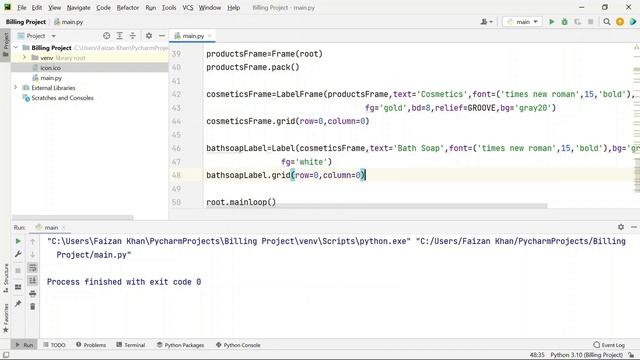This screenshot has height=360, width=640.
Task: Open the Code menu
Action: pos(103,7)
